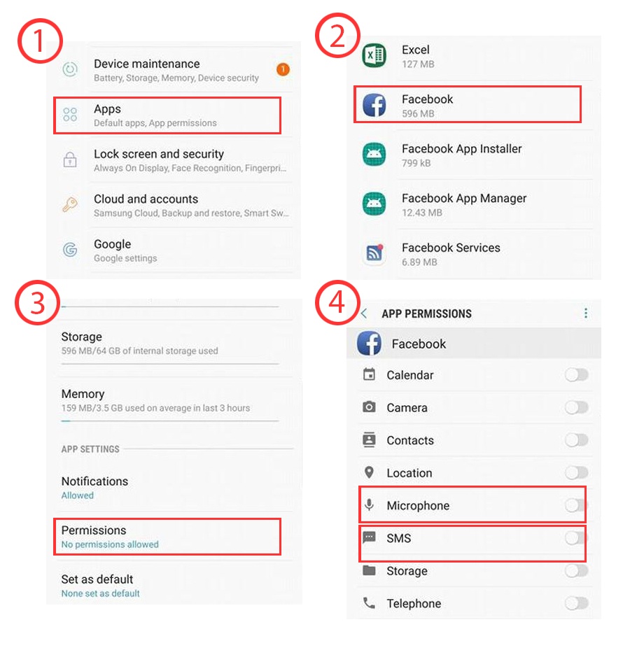Select the Lock screen and security padlock icon
The height and width of the screenshot is (650, 644).
69,160
